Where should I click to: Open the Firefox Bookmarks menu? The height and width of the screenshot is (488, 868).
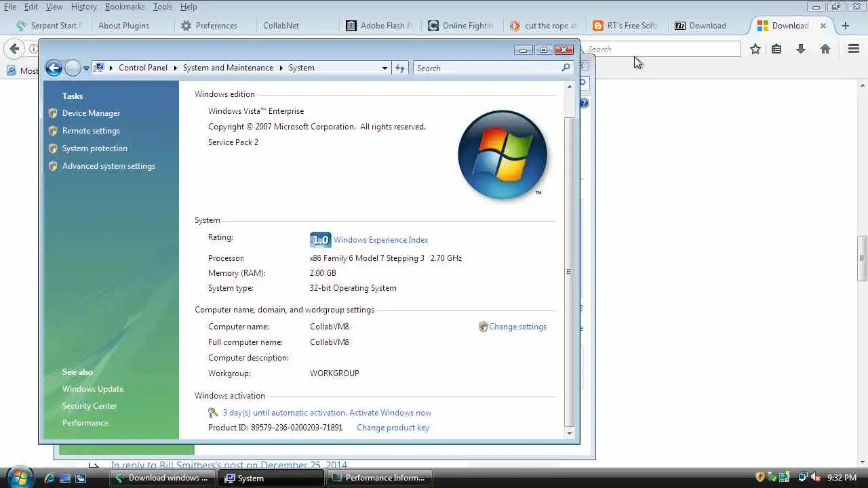125,7
